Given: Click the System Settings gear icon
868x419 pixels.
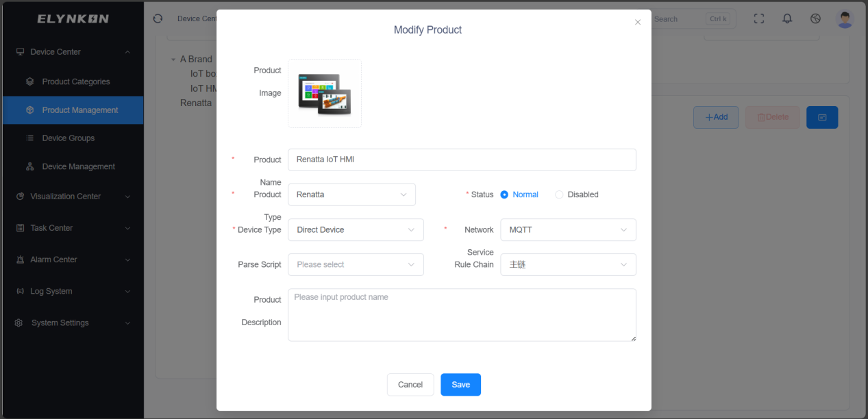Looking at the screenshot, I should [x=19, y=323].
